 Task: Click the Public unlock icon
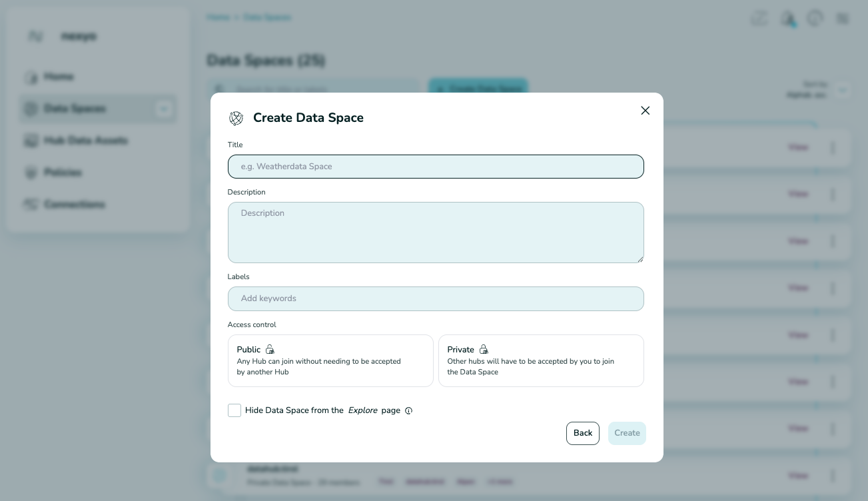tap(270, 349)
